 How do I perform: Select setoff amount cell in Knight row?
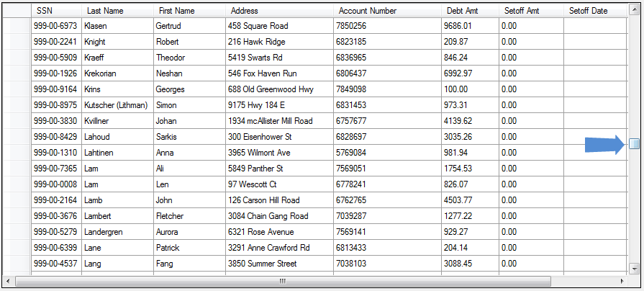pos(531,42)
